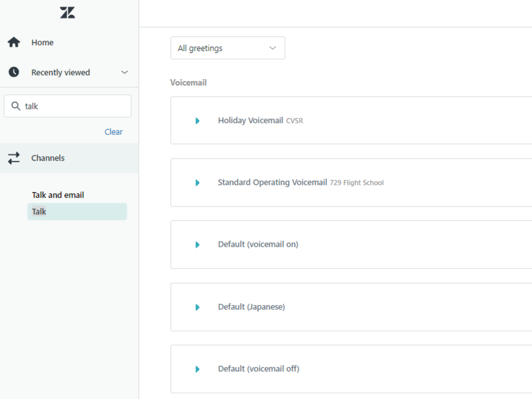Click the Zendesk logo icon
The width and height of the screenshot is (532, 399).
click(68, 13)
